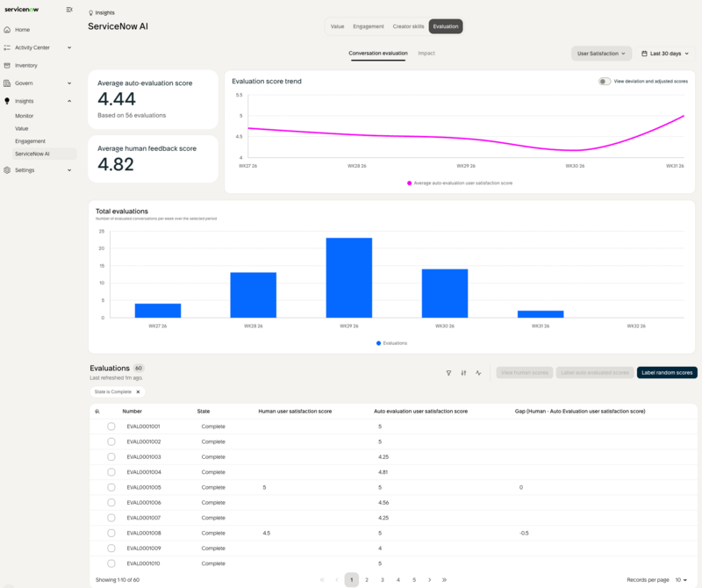Click the calendar icon in date range selector
Viewport: 702px width, 588px height.
click(644, 54)
